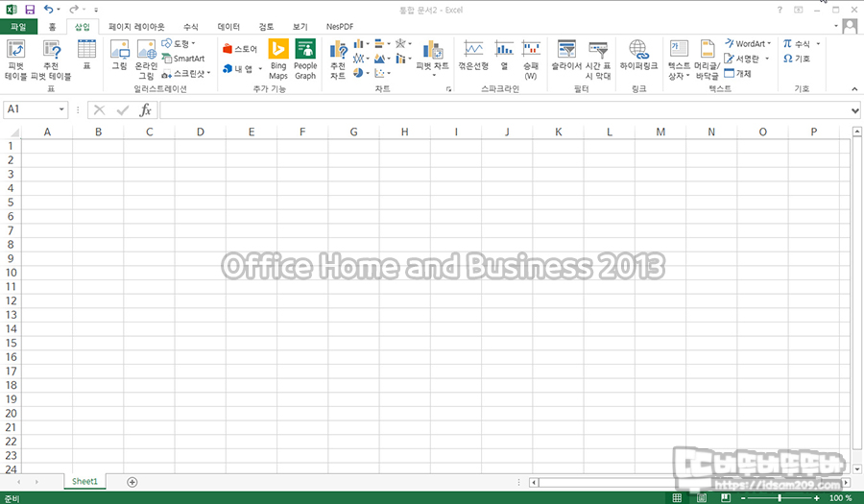Insert a Text Box

[x=679, y=60]
